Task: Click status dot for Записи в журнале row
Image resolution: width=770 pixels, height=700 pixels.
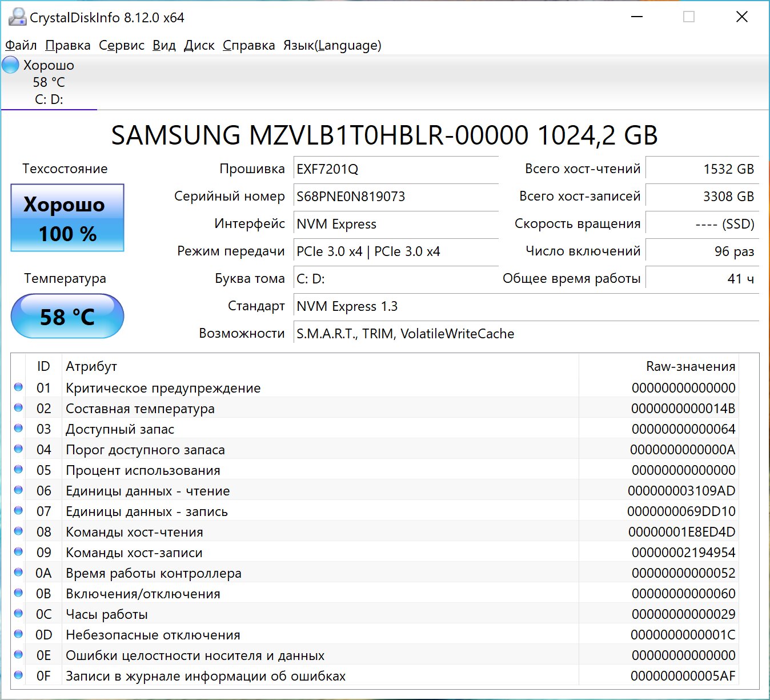Action: [18, 675]
